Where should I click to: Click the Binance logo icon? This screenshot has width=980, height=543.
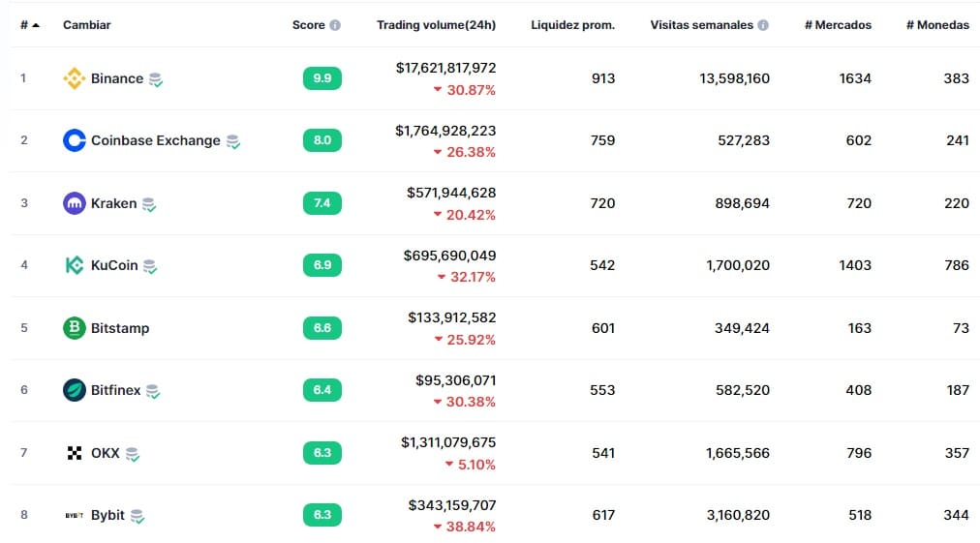[x=75, y=78]
